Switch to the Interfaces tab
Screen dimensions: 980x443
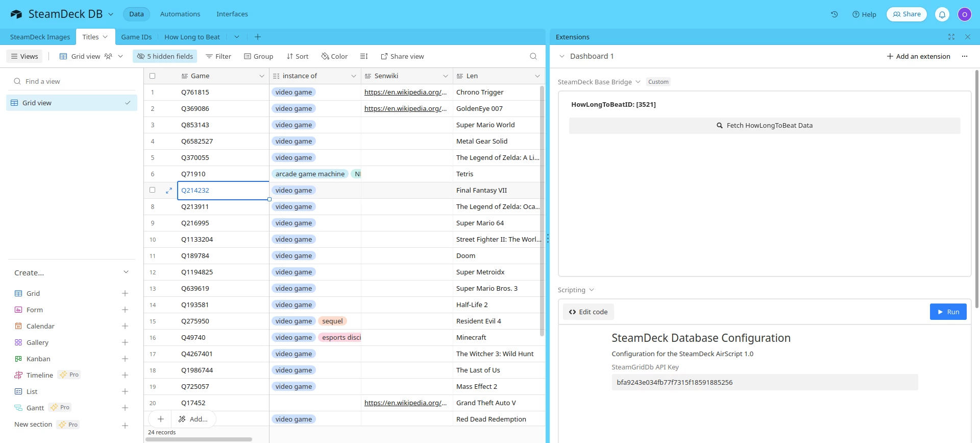[232, 14]
